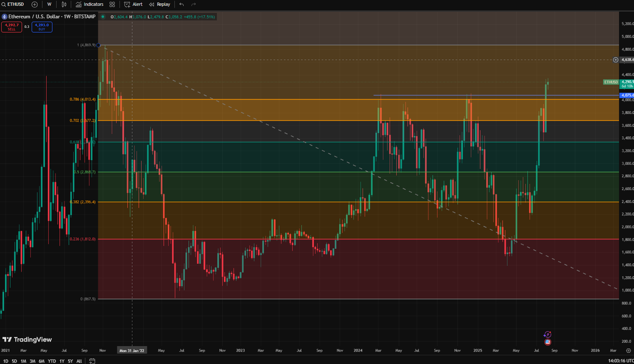The height and width of the screenshot is (364, 634).
Task: Click the Mon 31 Jan '22 date label
Action: (132, 350)
